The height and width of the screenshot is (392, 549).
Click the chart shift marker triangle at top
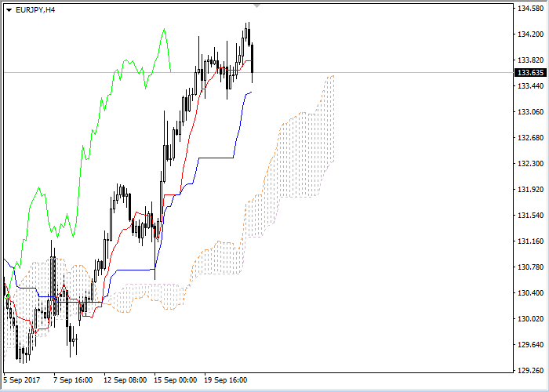tap(257, 6)
